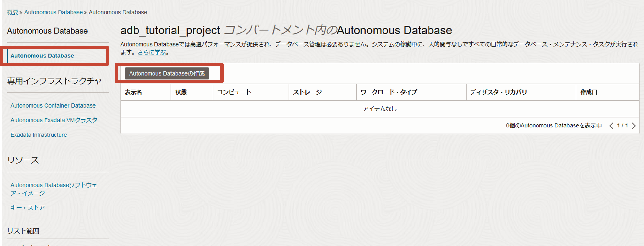Image resolution: width=644 pixels, height=246 pixels.
Task: Click the 'コンピュート' column header
Action: (x=234, y=92)
